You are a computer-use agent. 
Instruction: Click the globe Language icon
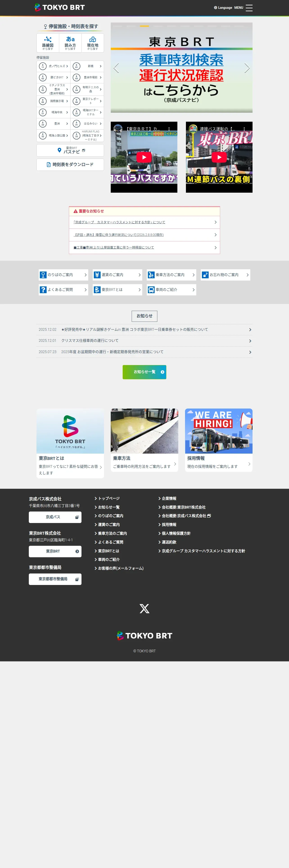coord(215,8)
